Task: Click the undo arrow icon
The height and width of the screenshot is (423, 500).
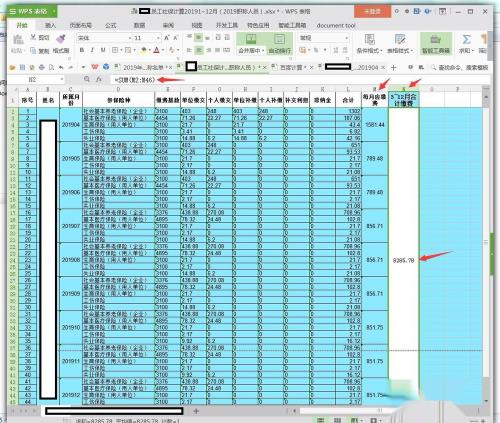Action: [61, 68]
